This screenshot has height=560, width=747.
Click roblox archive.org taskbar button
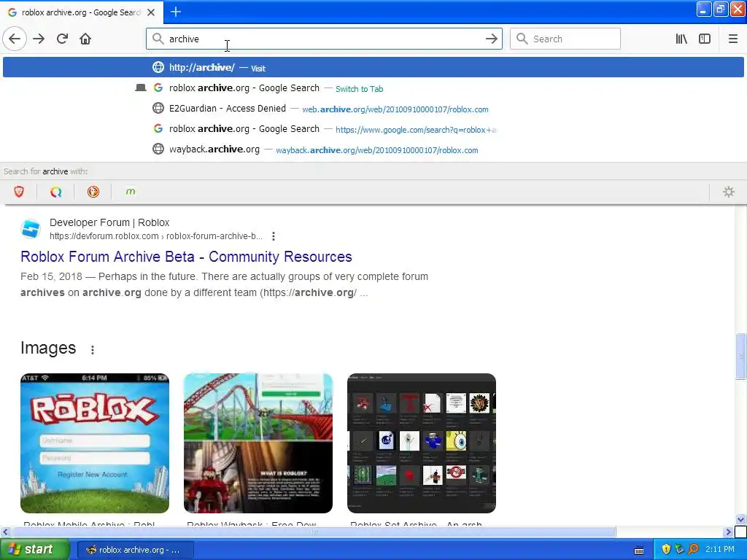(x=135, y=550)
